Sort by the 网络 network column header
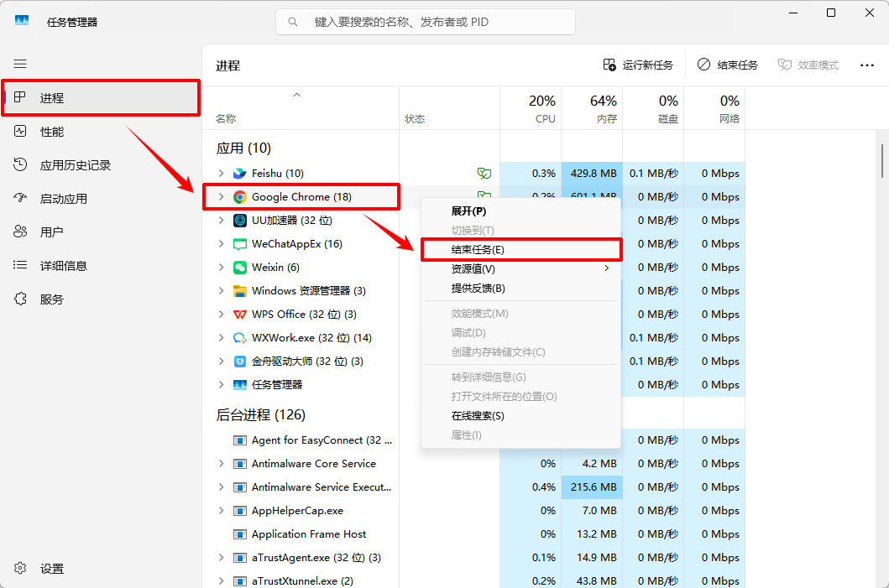 714,108
